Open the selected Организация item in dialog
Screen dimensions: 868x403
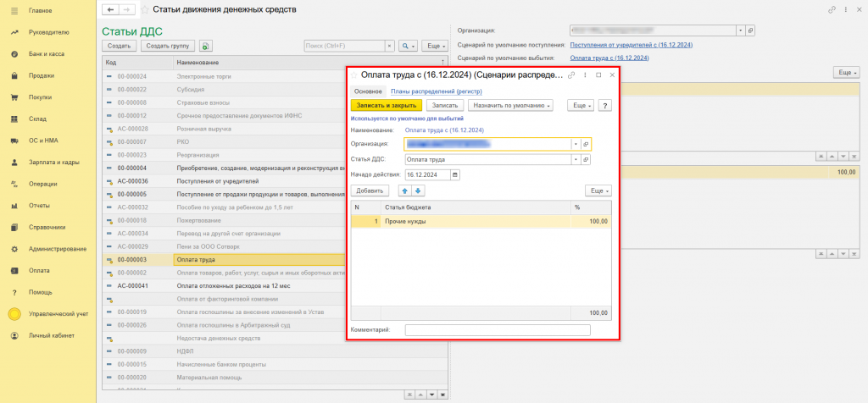586,144
